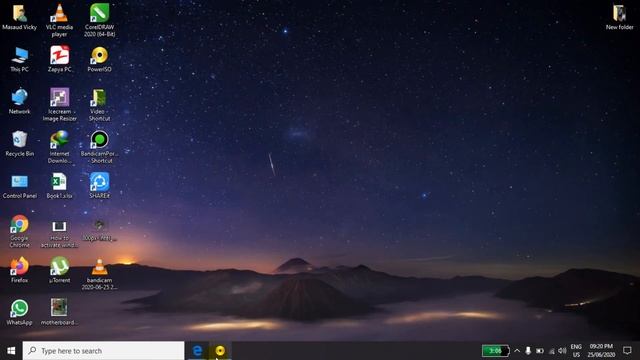
Task: Select the motherboard image file
Action: (60, 312)
